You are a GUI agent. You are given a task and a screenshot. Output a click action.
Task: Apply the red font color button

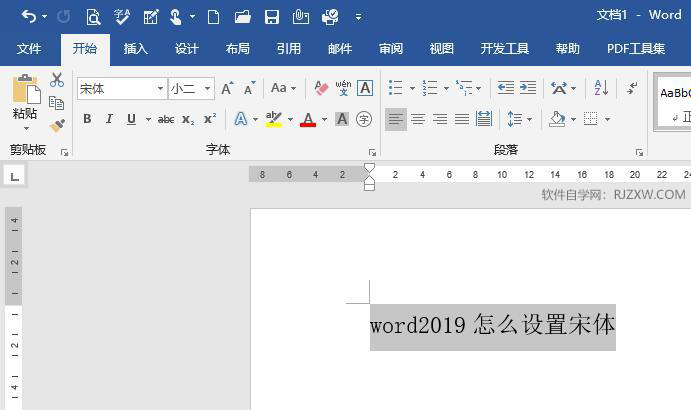click(x=308, y=119)
